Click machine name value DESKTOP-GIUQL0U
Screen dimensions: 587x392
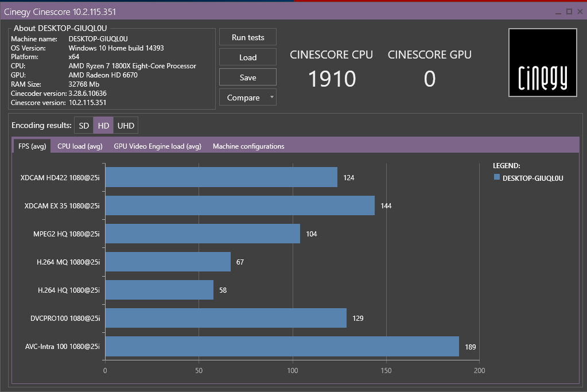(98, 38)
